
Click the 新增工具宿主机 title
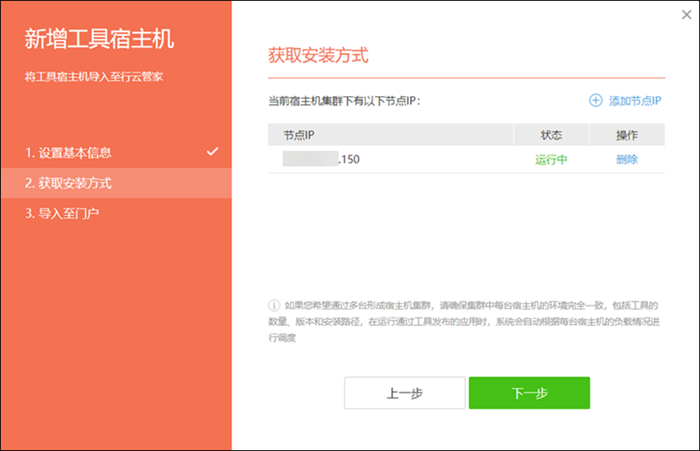(99, 40)
